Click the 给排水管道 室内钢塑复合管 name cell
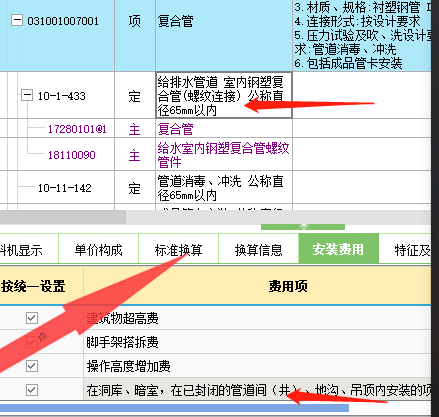 click(224, 96)
